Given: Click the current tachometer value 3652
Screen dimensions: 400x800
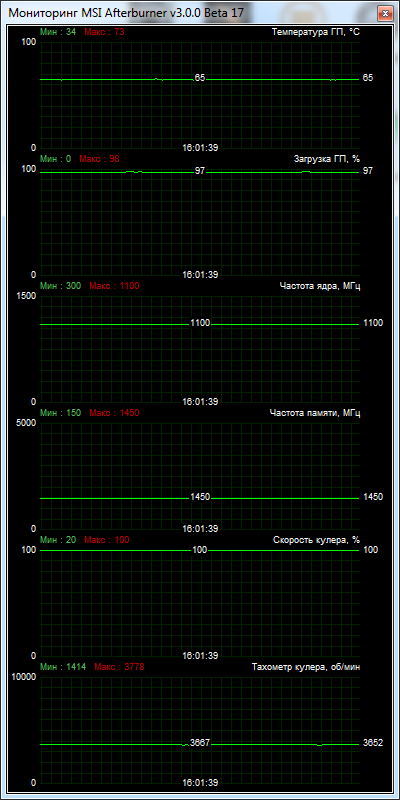Looking at the screenshot, I should [372, 743].
